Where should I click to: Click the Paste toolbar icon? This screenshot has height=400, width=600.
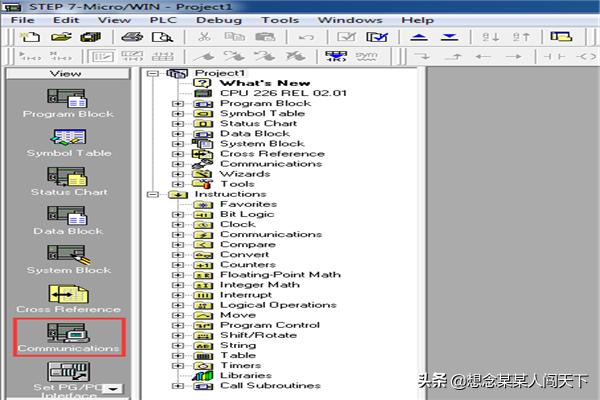coord(265,37)
